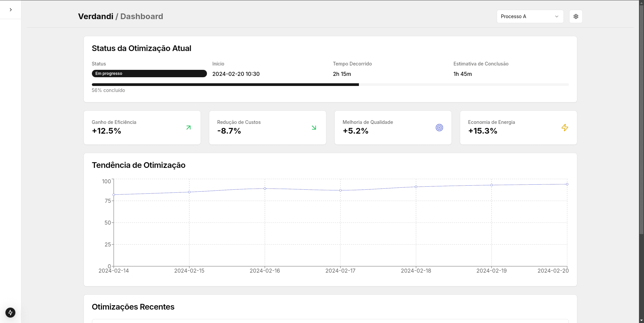
Task: Click the target icon on Melhoria de Qualidade
Action: 439,128
